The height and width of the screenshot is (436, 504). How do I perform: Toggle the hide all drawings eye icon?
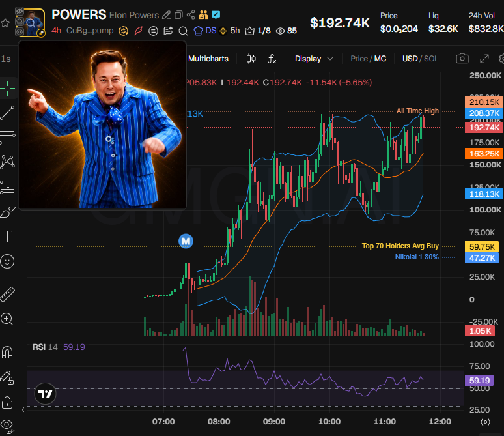tap(7, 426)
